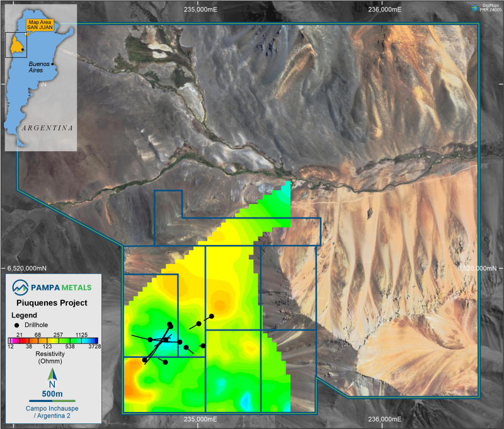Click the ARGENTINA label on inset map
504x429 pixels.
click(45, 128)
